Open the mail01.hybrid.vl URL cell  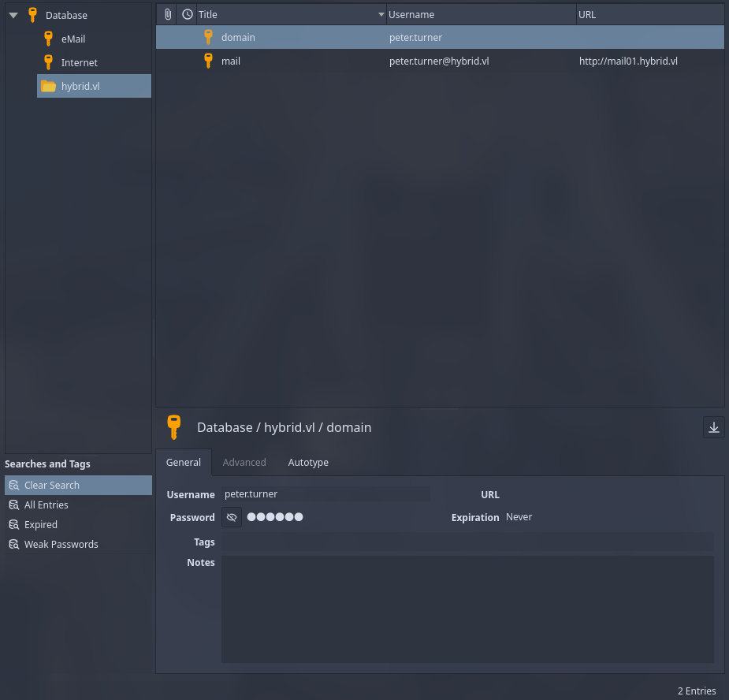point(628,61)
